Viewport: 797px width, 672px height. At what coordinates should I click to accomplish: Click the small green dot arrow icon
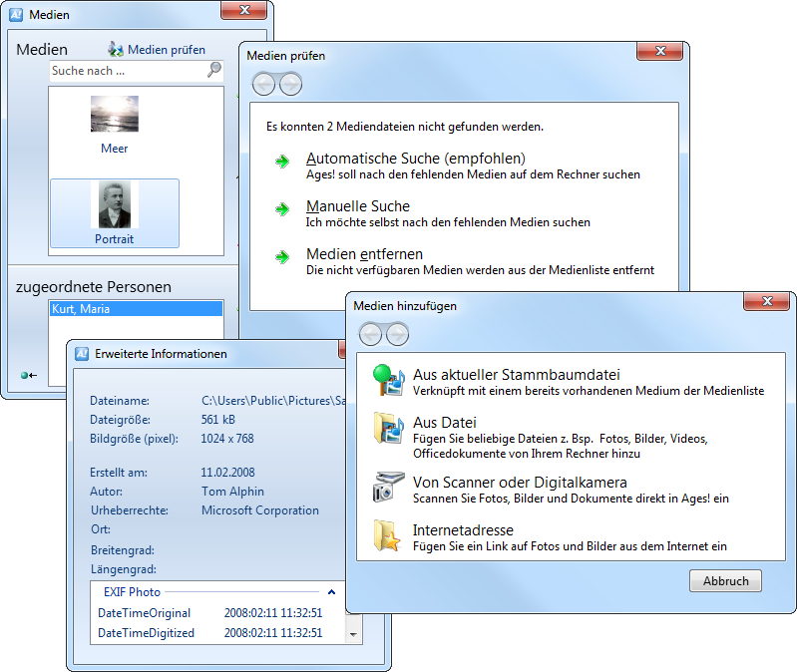(x=28, y=375)
